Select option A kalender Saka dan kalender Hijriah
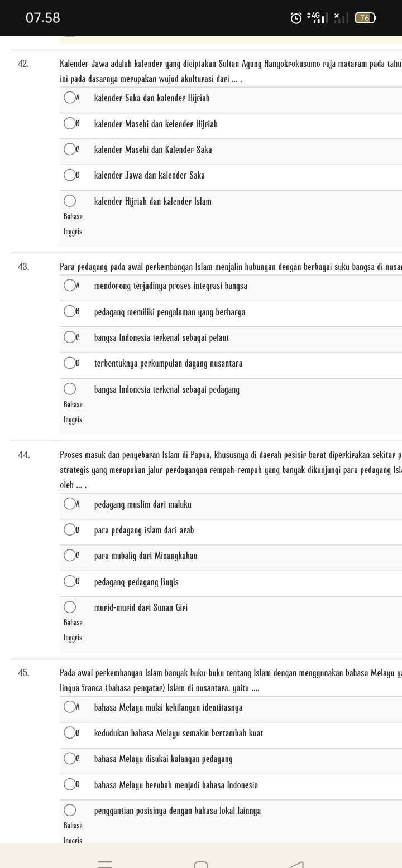 pyautogui.click(x=70, y=98)
